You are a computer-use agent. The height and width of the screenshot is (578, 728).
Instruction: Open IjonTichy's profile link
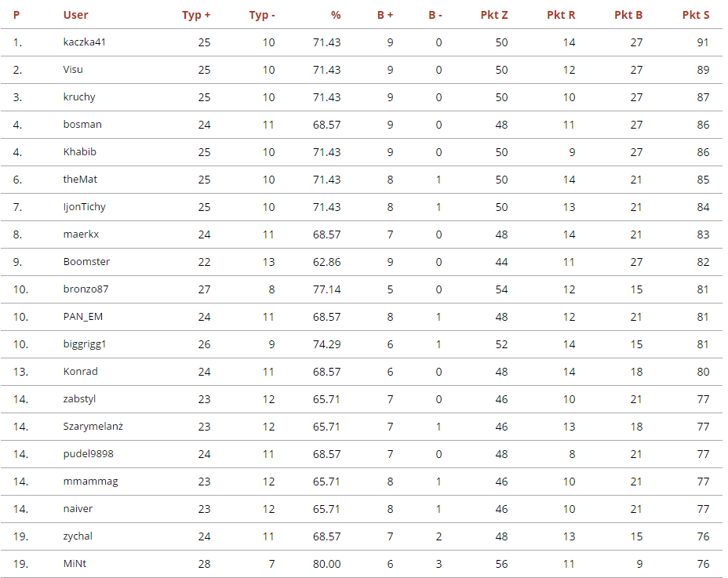[84, 207]
